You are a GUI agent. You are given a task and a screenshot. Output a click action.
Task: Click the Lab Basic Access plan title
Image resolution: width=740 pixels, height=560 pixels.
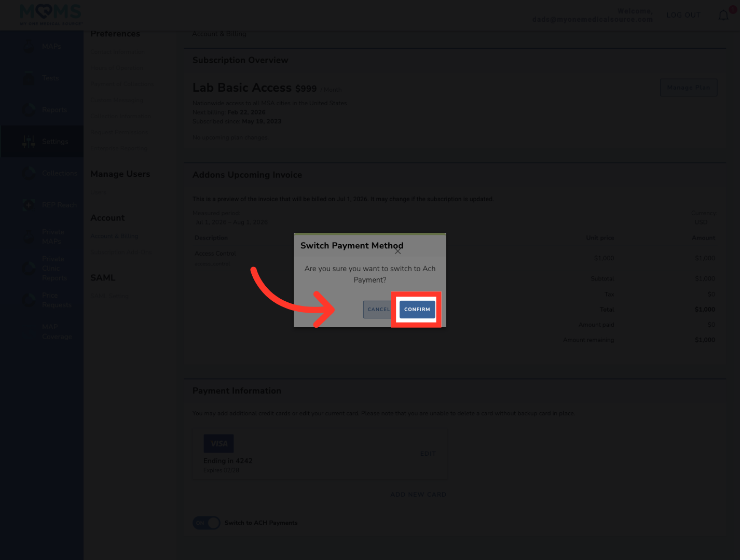click(x=242, y=88)
